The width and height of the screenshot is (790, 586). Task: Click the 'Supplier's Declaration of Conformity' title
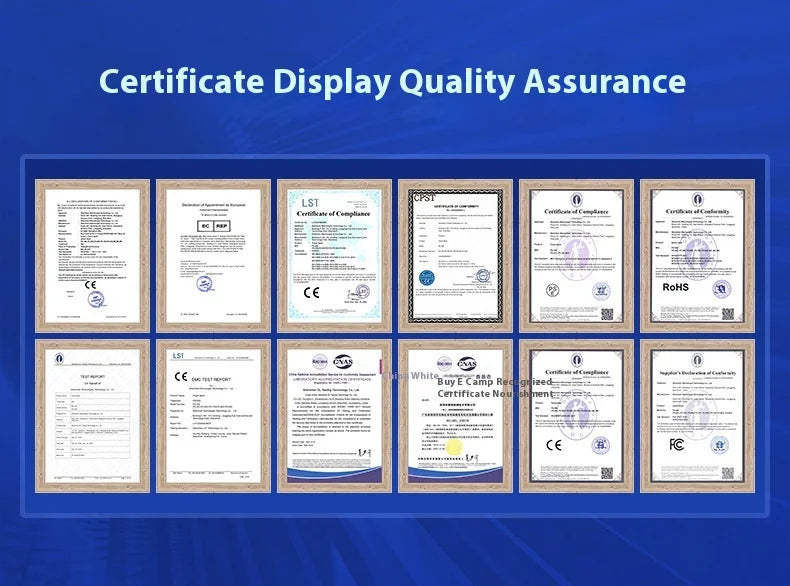coord(697,375)
